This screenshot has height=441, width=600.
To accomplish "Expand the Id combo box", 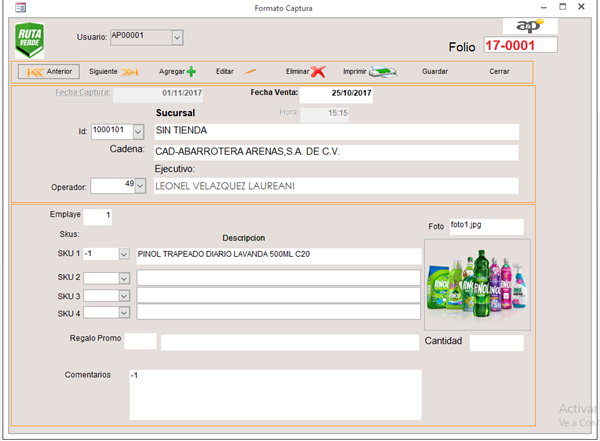I will (x=138, y=131).
